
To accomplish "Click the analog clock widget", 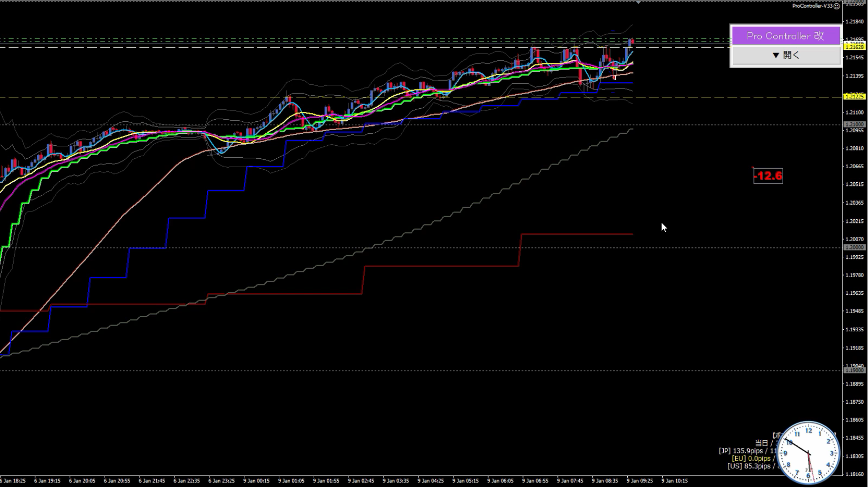I will pos(808,453).
